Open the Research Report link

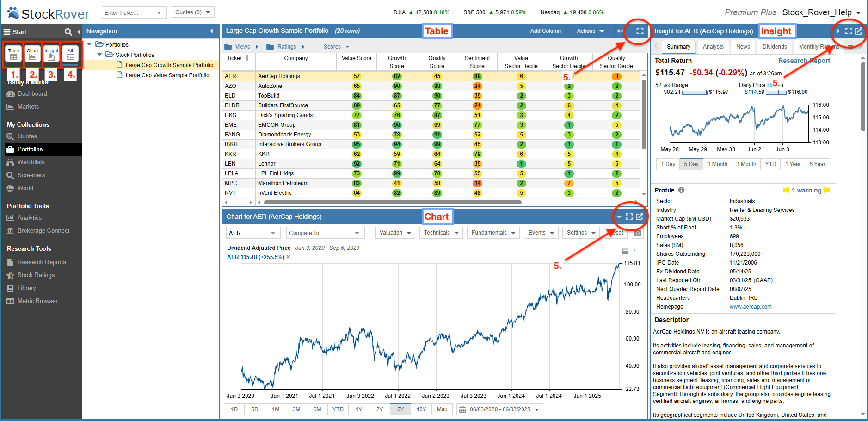click(x=804, y=61)
